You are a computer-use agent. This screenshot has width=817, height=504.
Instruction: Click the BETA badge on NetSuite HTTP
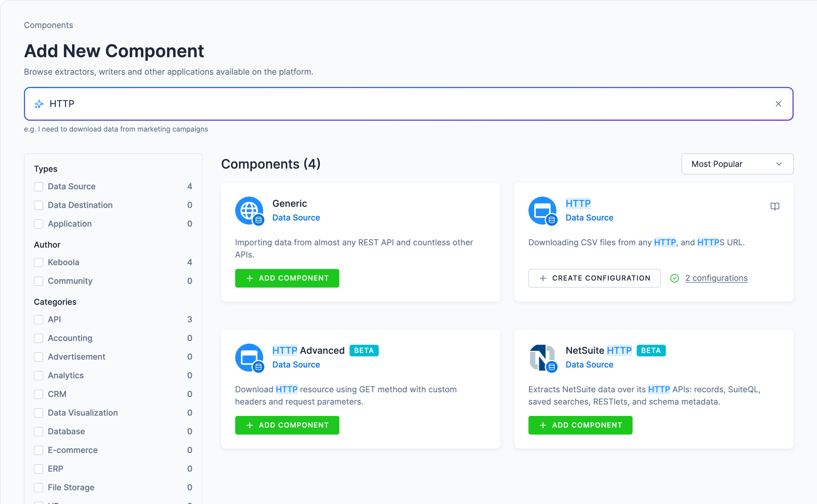tap(651, 350)
